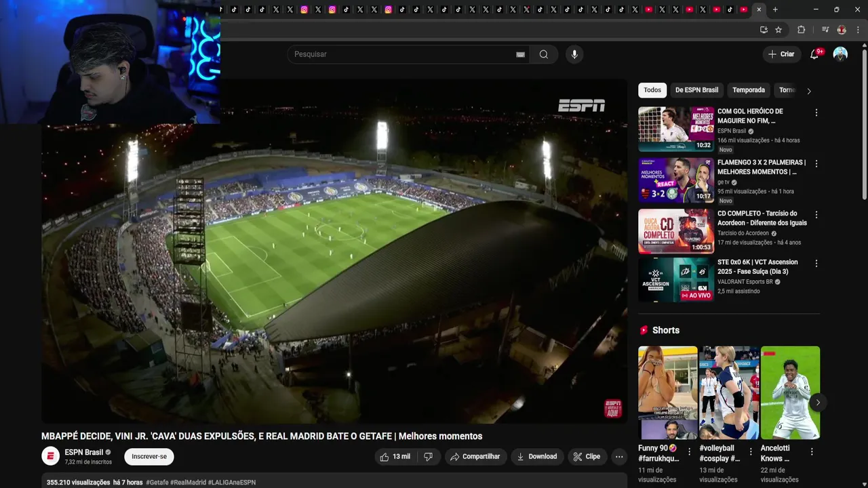Click the #RealMadrid hashtag
868x488 pixels.
[x=188, y=483]
